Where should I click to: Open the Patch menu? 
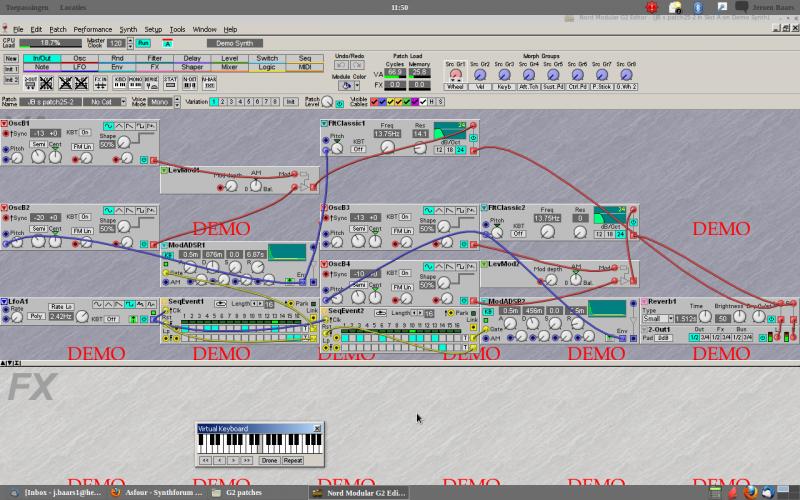58,30
